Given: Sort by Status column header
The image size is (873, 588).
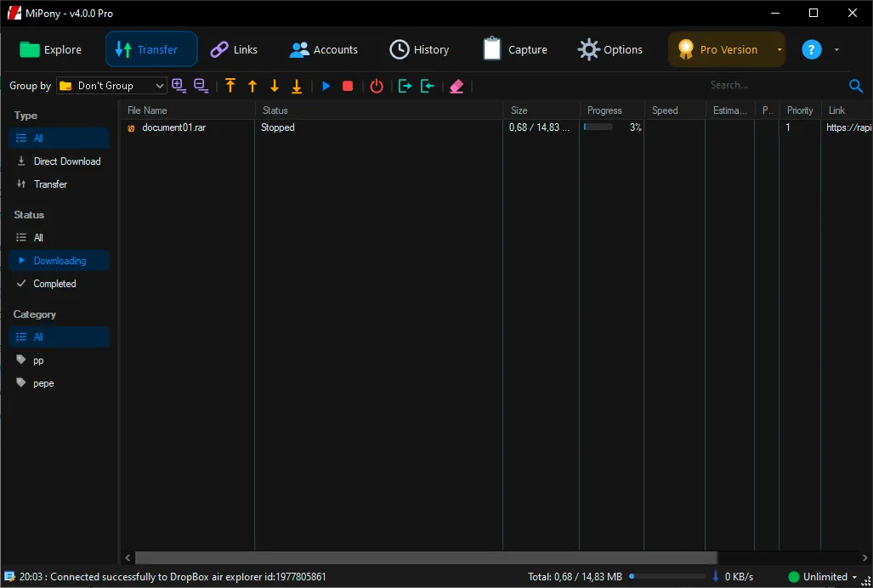Looking at the screenshot, I should pos(379,110).
